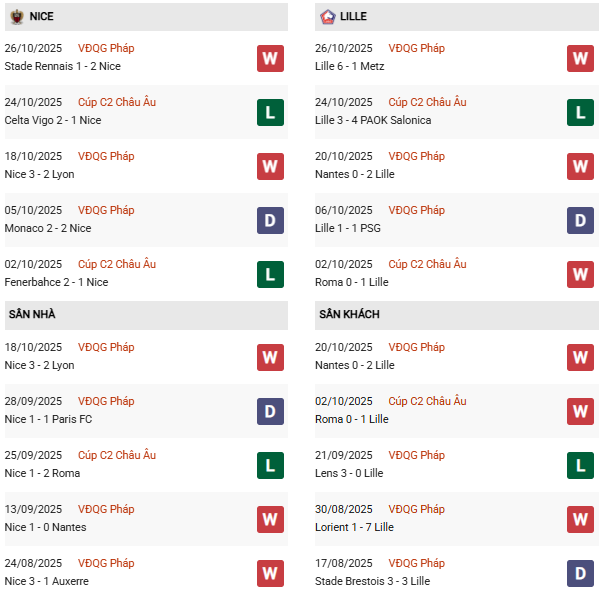Click the D badge for Lille 1-1 PSG
Image resolution: width=600 pixels, height=594 pixels.
[580, 220]
